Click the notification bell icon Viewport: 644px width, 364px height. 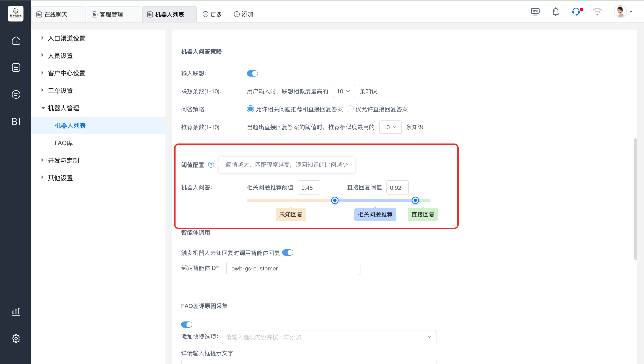(555, 12)
